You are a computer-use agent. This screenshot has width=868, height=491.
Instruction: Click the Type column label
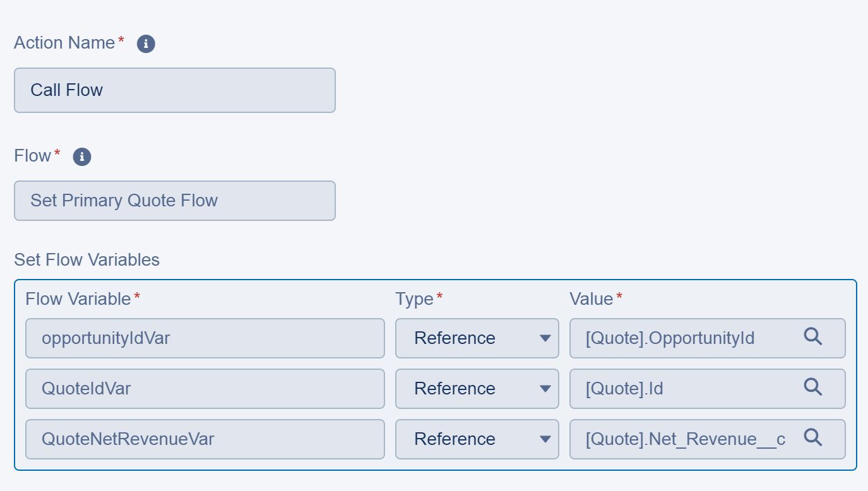414,299
